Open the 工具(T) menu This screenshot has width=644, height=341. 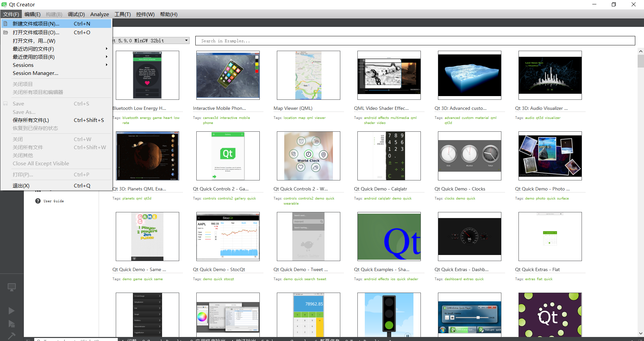click(x=122, y=14)
